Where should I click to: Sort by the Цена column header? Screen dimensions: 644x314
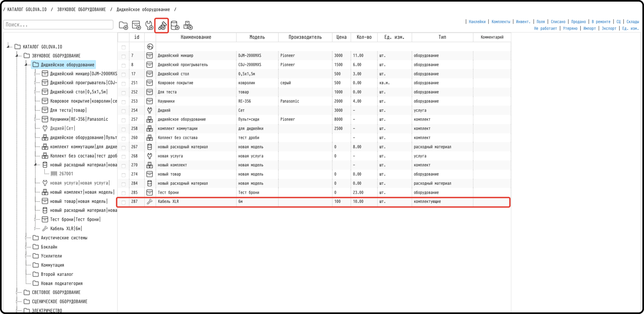[341, 37]
